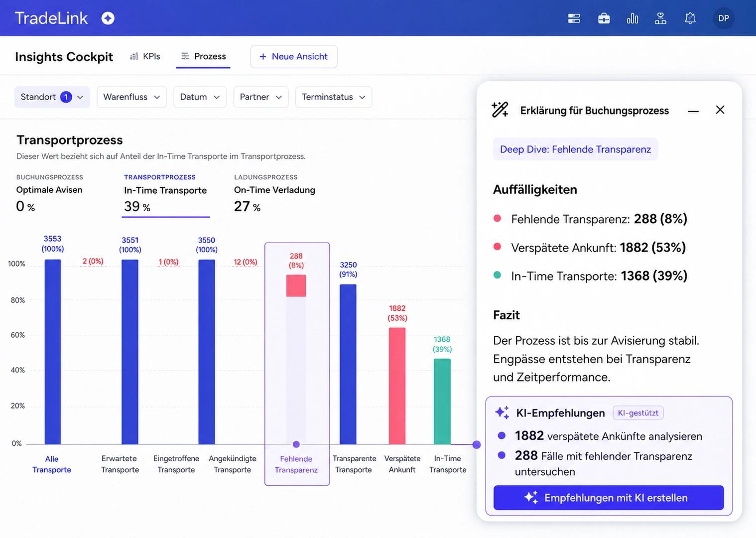The image size is (756, 538).
Task: Click the red Fehlende Transparenz bar segment
Action: point(296,286)
